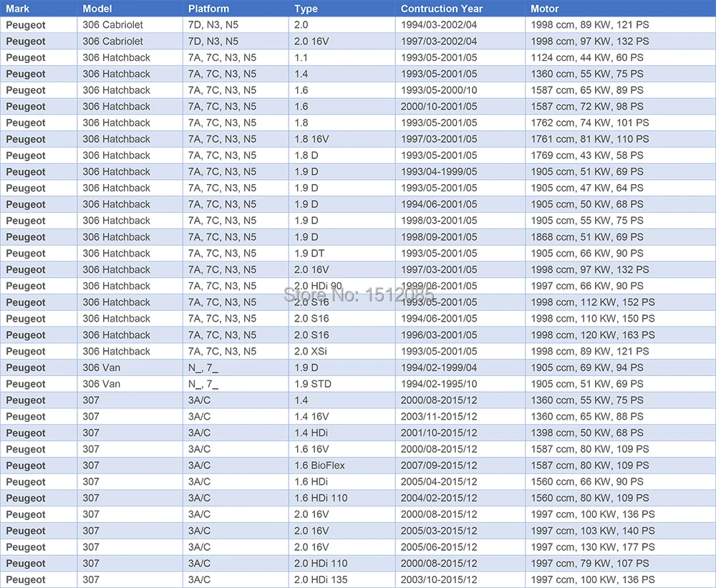Select the "2.0 HDi 135" type cell
This screenshot has height=588, width=716.
click(x=342, y=580)
